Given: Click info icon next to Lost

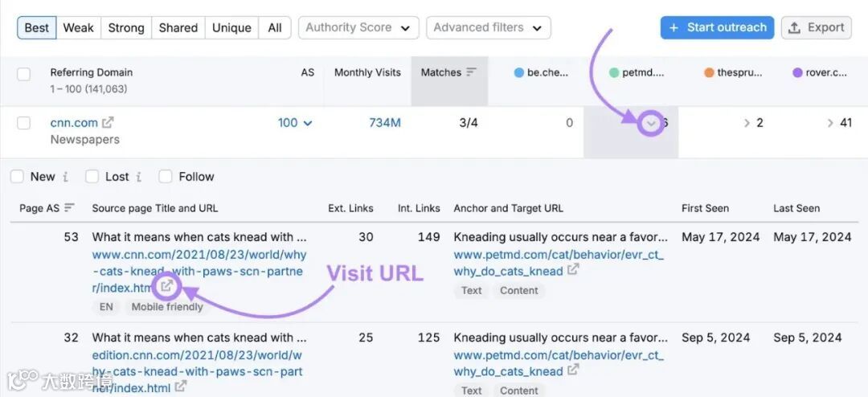Looking at the screenshot, I should [138, 177].
